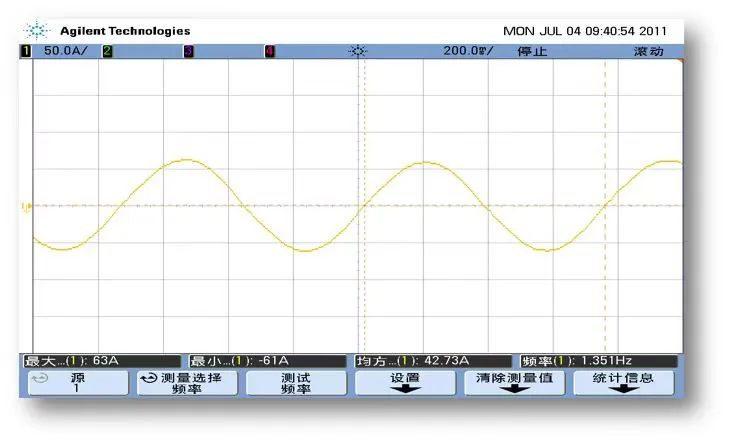Open the 清除测量值 clear measurements menu

(514, 383)
